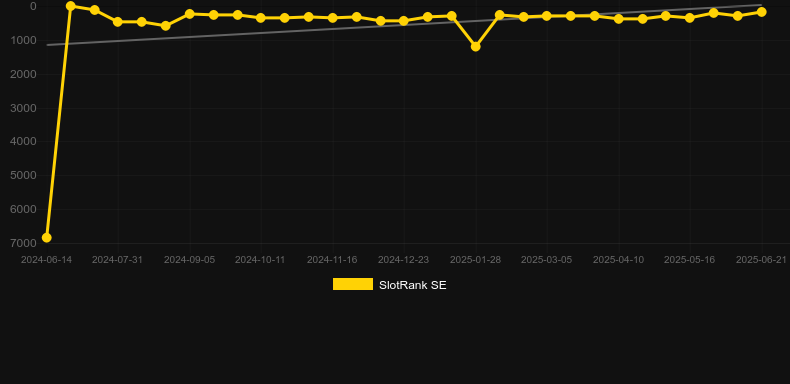Select the data point above 2024-10-11
790x384 pixels.
[260, 18]
